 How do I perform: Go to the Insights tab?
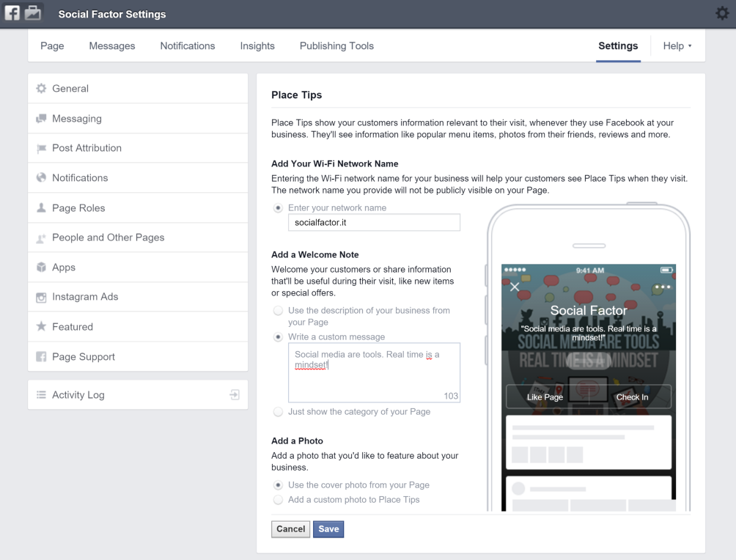[257, 46]
